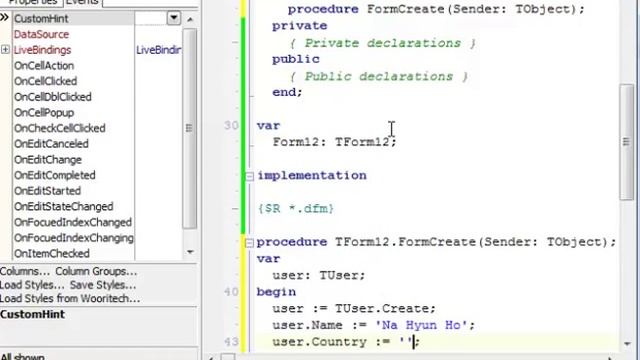640x360 pixels.
Task: Click the Object Inspector vertical scrollbar thumb
Action: [189, 129]
